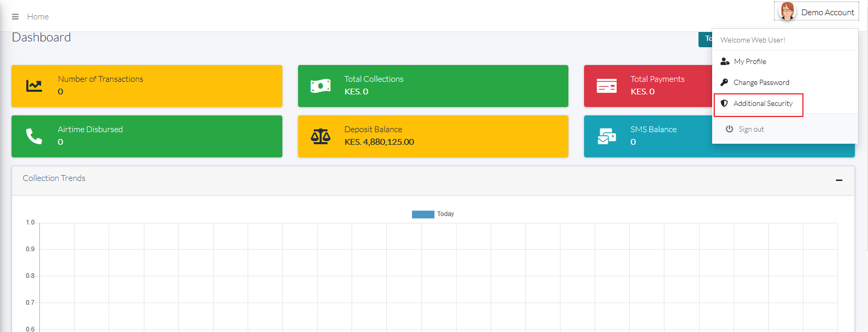
Task: Click the teal button beside the dropdown
Action: click(x=705, y=39)
